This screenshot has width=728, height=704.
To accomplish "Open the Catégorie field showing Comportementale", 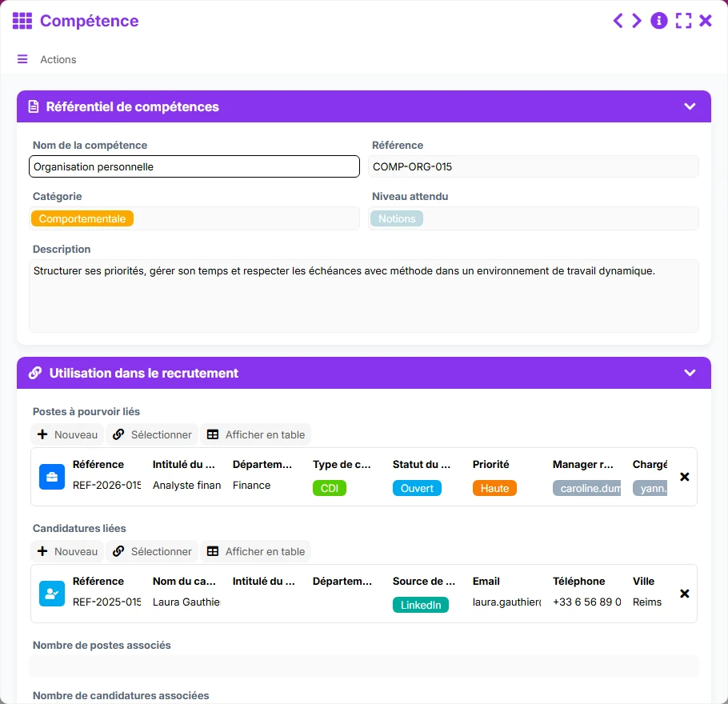I will pyautogui.click(x=194, y=218).
